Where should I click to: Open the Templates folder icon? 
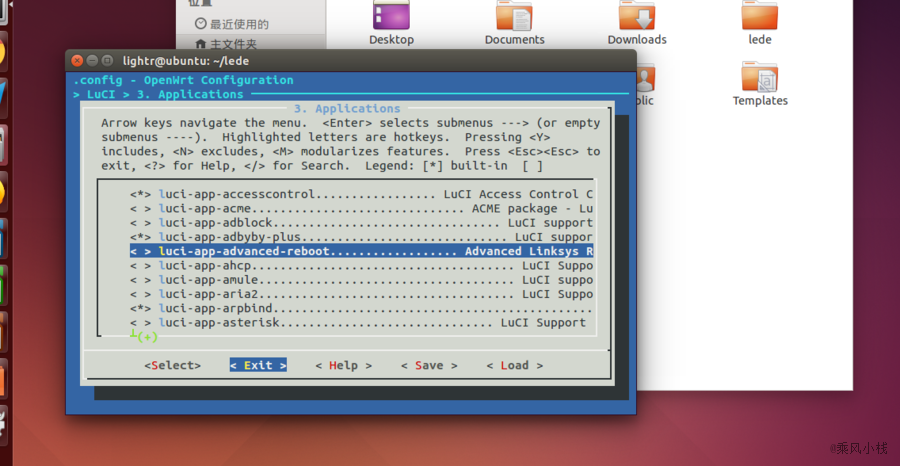point(759,76)
